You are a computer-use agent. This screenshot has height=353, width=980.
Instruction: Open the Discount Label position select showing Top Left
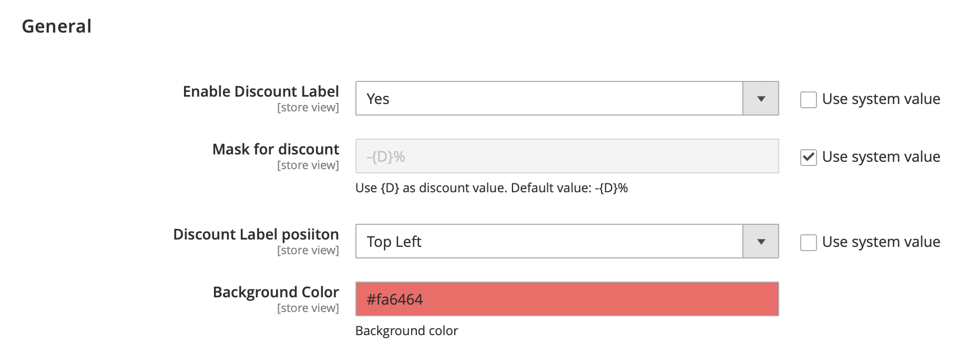click(549, 242)
